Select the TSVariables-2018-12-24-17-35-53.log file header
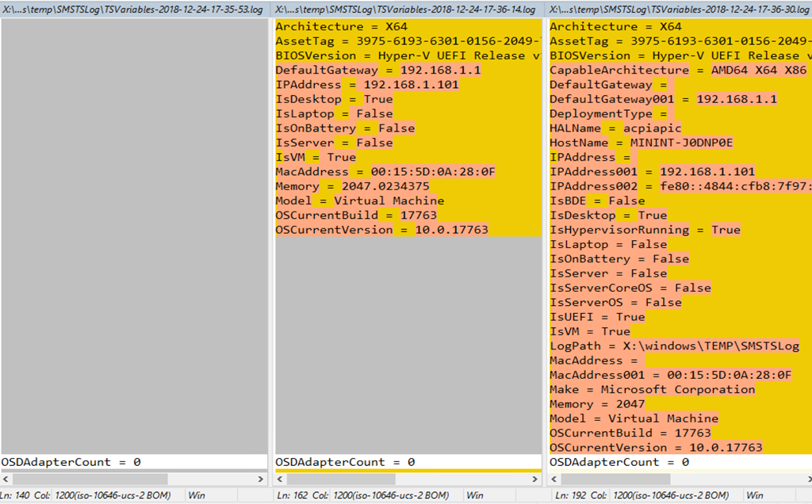Screen dimensions: 812x504 tap(134, 9)
